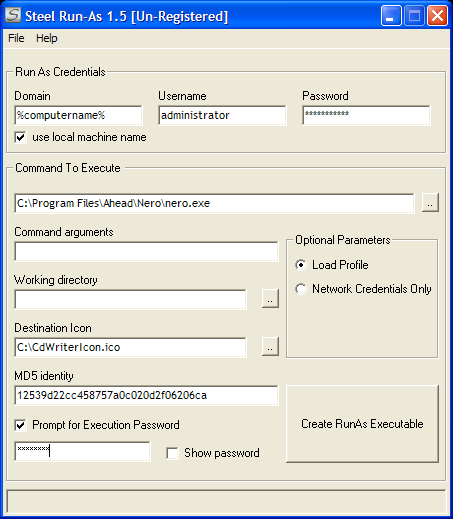Focus the Username field containing administrator
Image resolution: width=453 pixels, height=519 pixels.
coord(222,115)
